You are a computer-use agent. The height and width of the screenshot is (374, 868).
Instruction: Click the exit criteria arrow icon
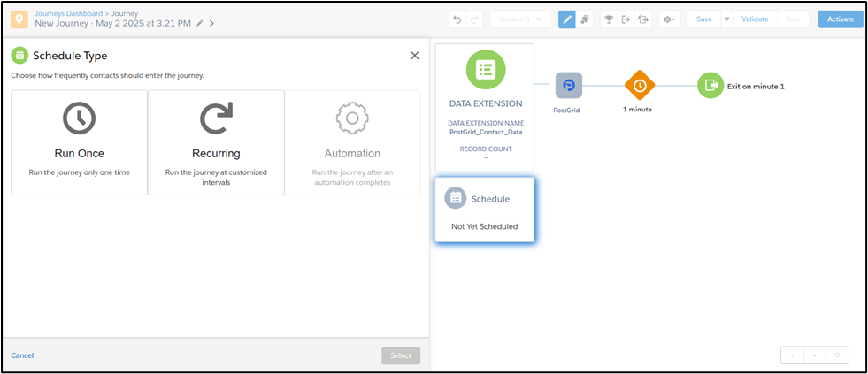pyautogui.click(x=626, y=19)
